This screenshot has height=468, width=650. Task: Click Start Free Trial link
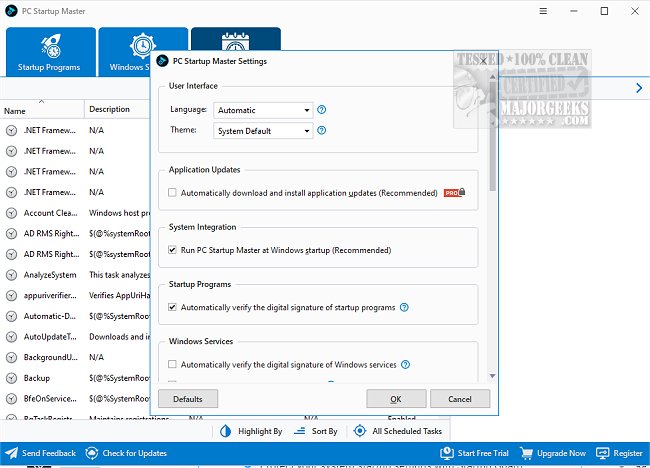click(x=483, y=453)
